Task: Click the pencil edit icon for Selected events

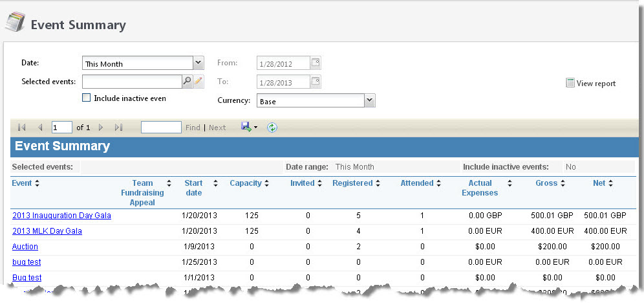Action: [x=199, y=82]
